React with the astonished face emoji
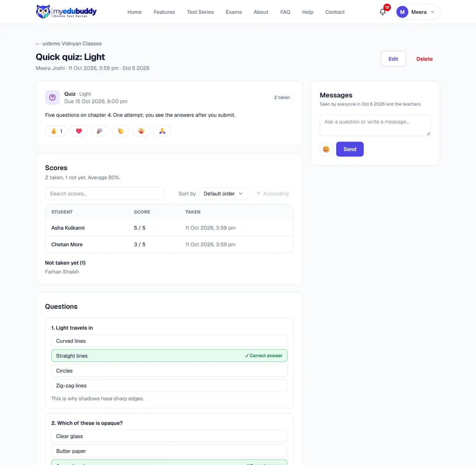 [x=141, y=131]
